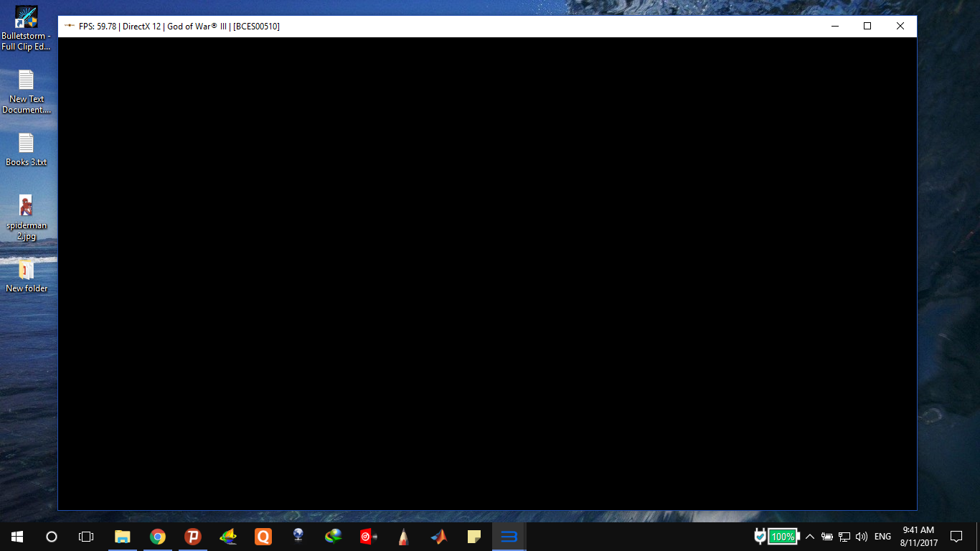
Task: Open Internet Download Manager on the taskbar
Action: pos(334,537)
